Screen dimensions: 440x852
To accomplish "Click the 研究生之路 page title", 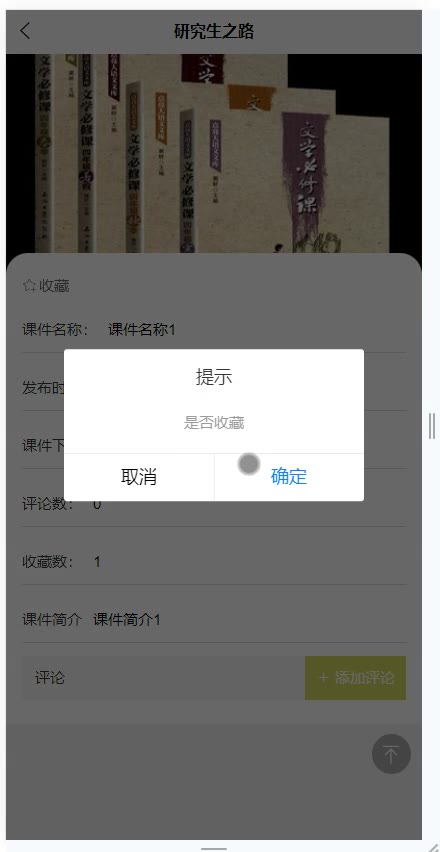I will pos(214,32).
